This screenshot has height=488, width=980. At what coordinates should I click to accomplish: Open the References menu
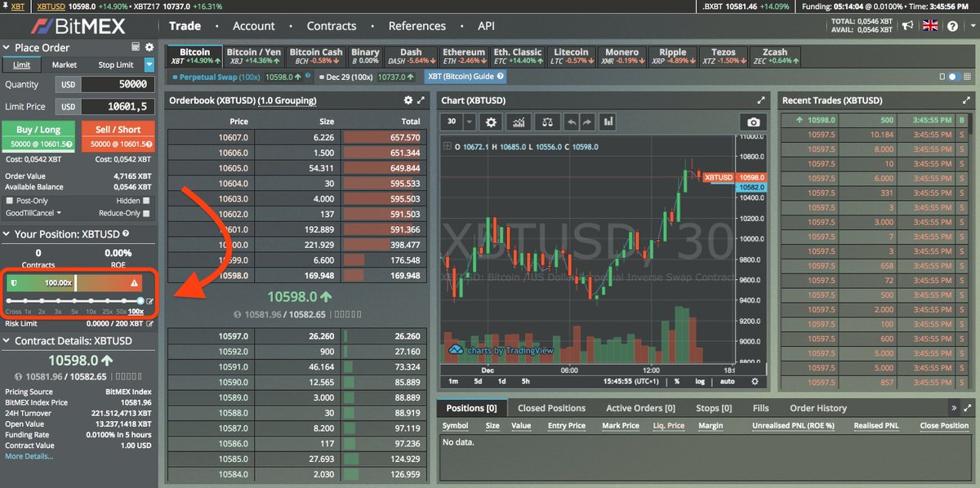(417, 26)
